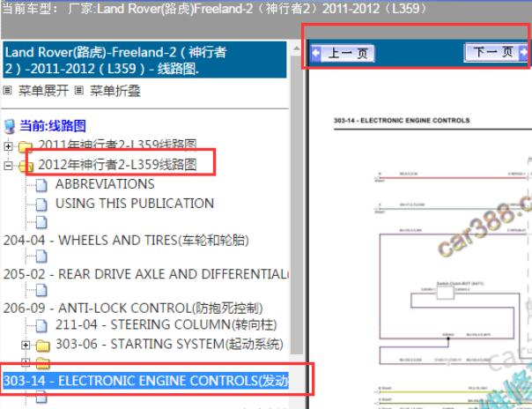Click page icon above 206-09 ANTI-LOCK CONTROL
532x409 pixels.
(41, 290)
